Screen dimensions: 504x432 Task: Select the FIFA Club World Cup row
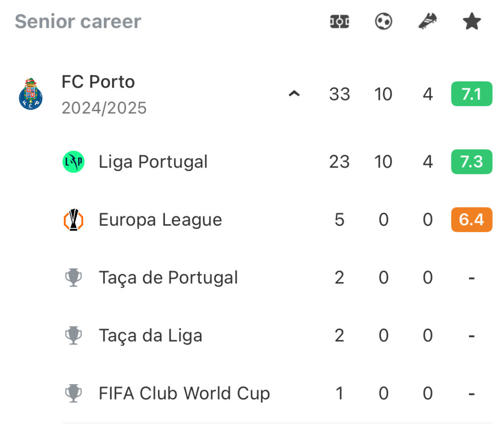[277, 394]
